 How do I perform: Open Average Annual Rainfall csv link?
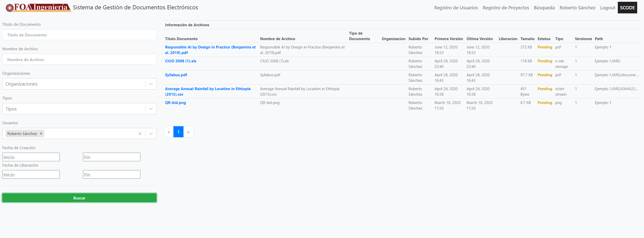208,92
